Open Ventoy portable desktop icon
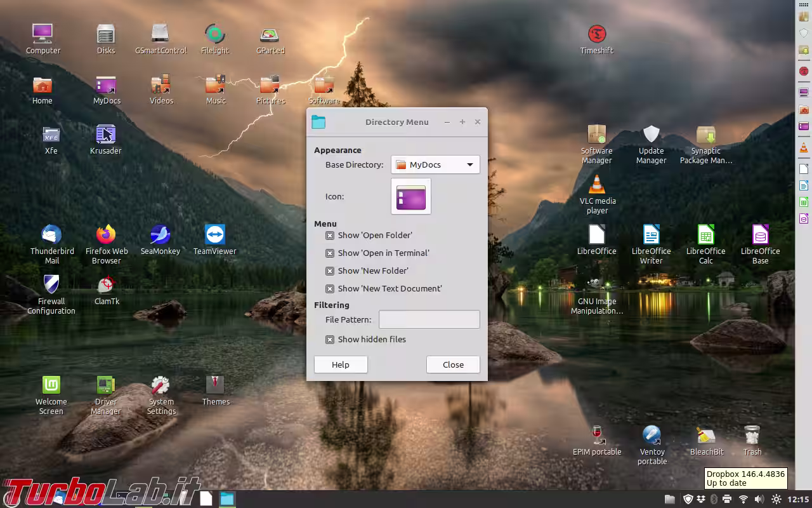Viewport: 812px width, 508px height. tap(652, 445)
